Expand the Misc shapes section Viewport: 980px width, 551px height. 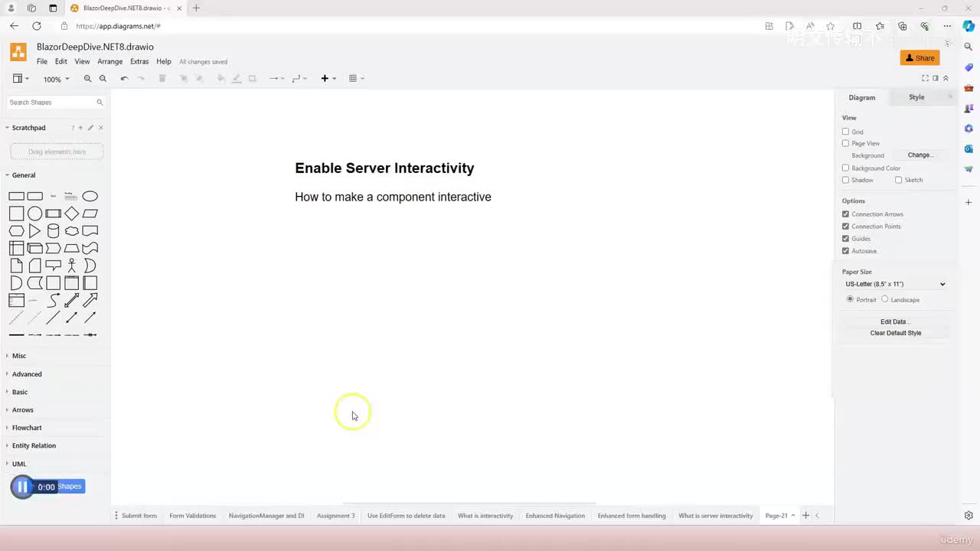(19, 356)
